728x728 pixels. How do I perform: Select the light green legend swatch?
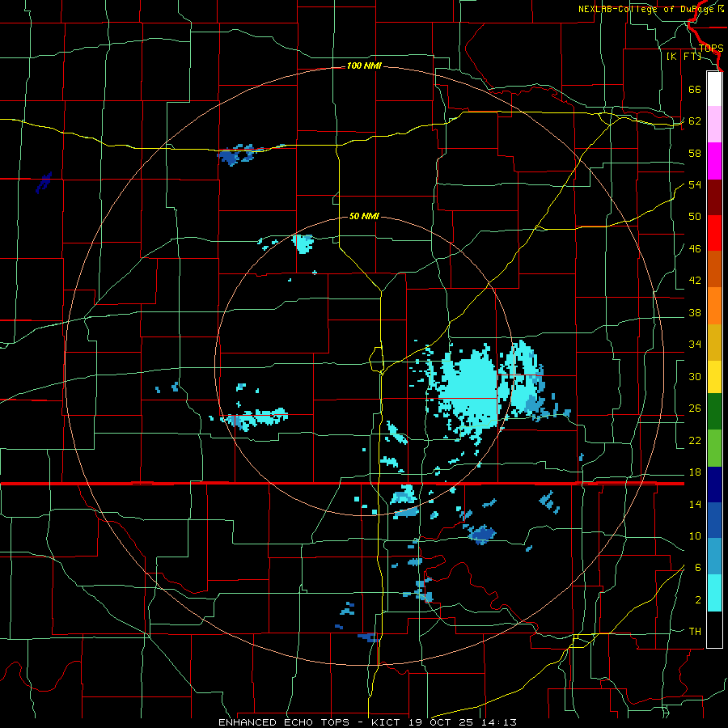pos(714,448)
